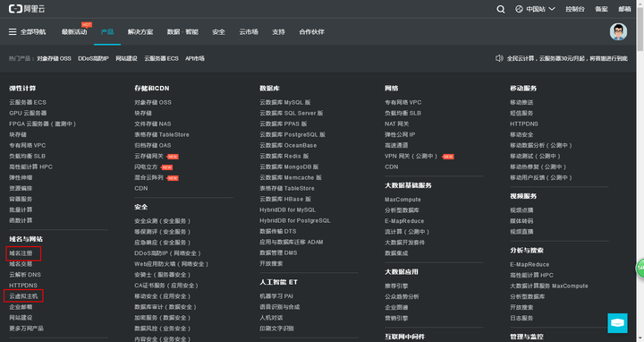Open 备案 in the top bar
Image resolution: width=644 pixels, height=342 pixels.
click(601, 9)
